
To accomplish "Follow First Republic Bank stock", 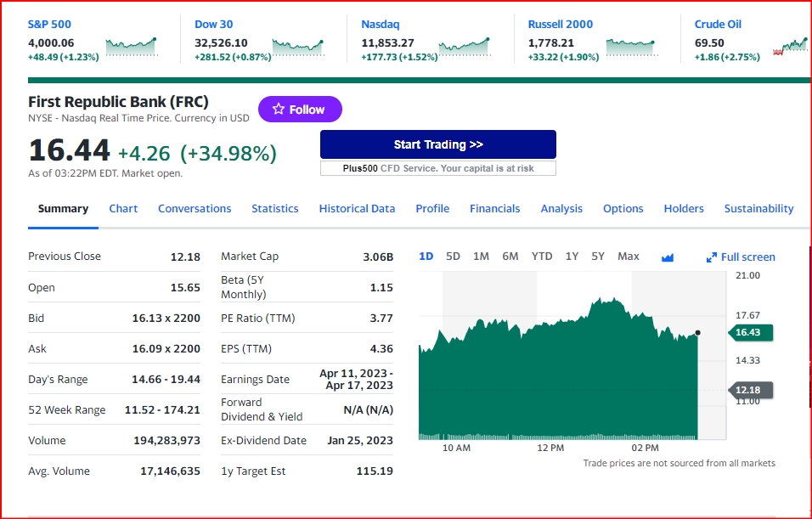I will [301, 110].
